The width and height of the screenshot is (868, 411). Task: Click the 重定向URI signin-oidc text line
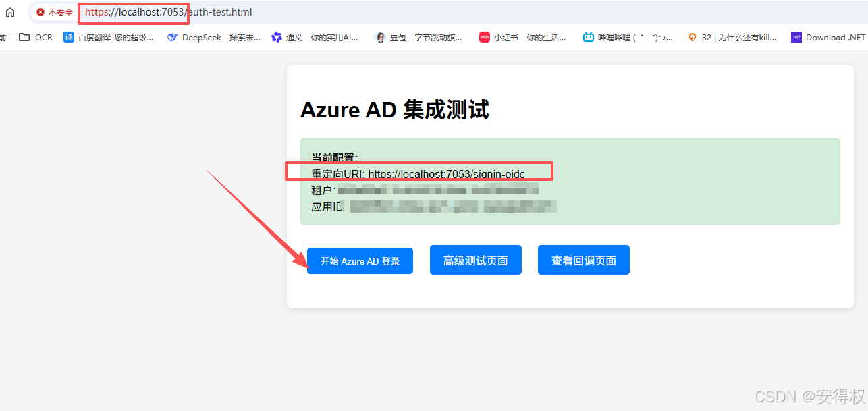coord(418,174)
